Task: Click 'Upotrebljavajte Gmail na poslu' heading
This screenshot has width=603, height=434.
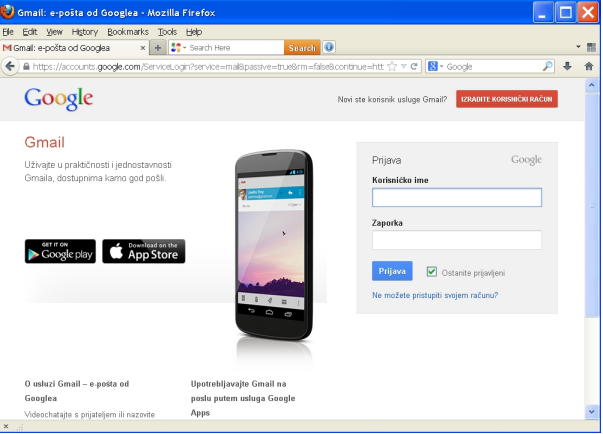Action: pyautogui.click(x=243, y=398)
